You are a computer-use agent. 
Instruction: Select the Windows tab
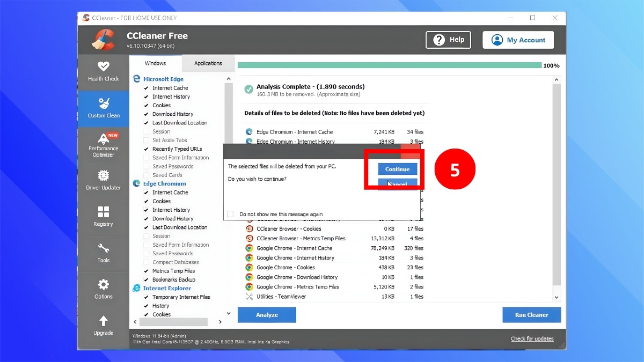pos(155,63)
